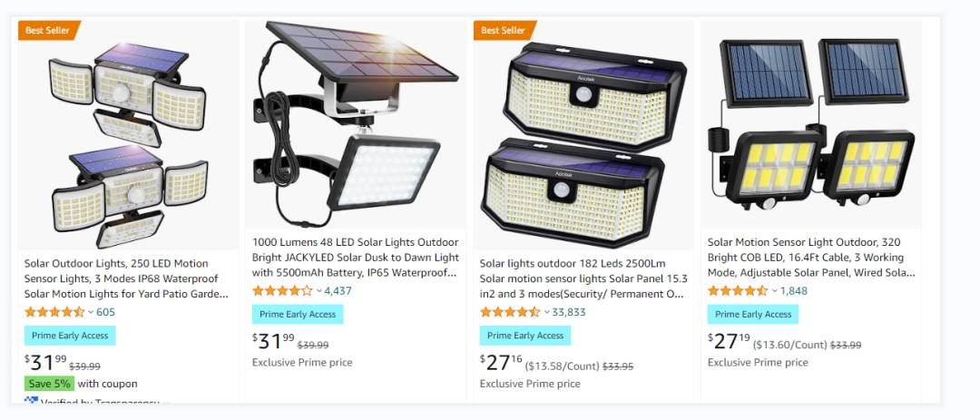Expand rating chevron beside 1,848 reviews
Screen dimensions: 980x420
pos(774,290)
